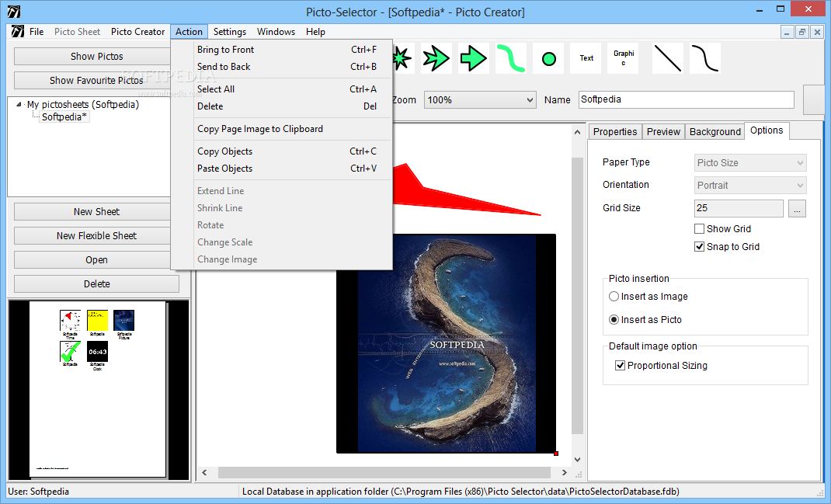This screenshot has width=831, height=504.
Task: Click the Grid Size ellipsis button
Action: pos(797,208)
